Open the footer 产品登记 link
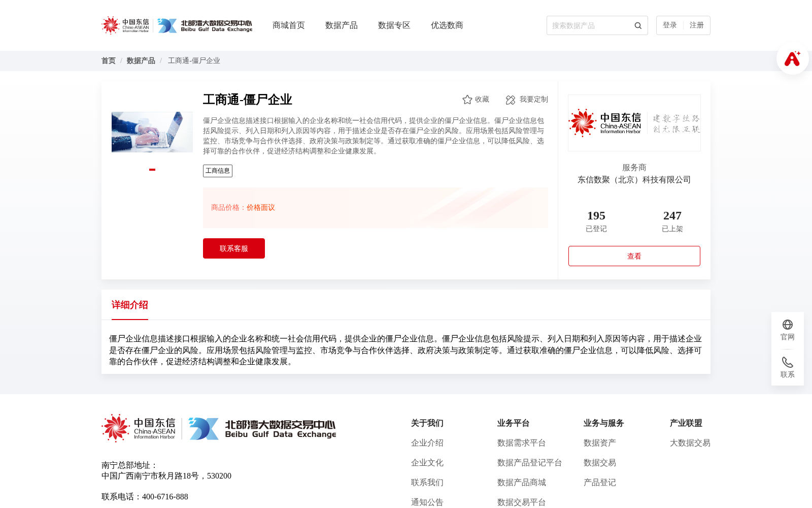The image size is (812, 508). 600,483
